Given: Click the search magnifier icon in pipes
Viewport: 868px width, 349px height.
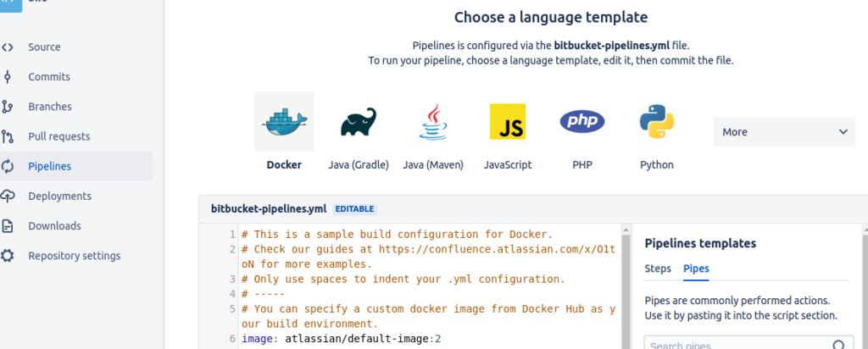Looking at the screenshot, I should (x=838, y=345).
